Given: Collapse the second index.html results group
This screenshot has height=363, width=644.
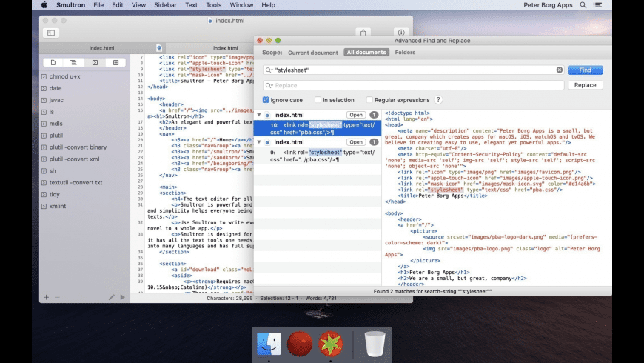Looking at the screenshot, I should coord(259,142).
